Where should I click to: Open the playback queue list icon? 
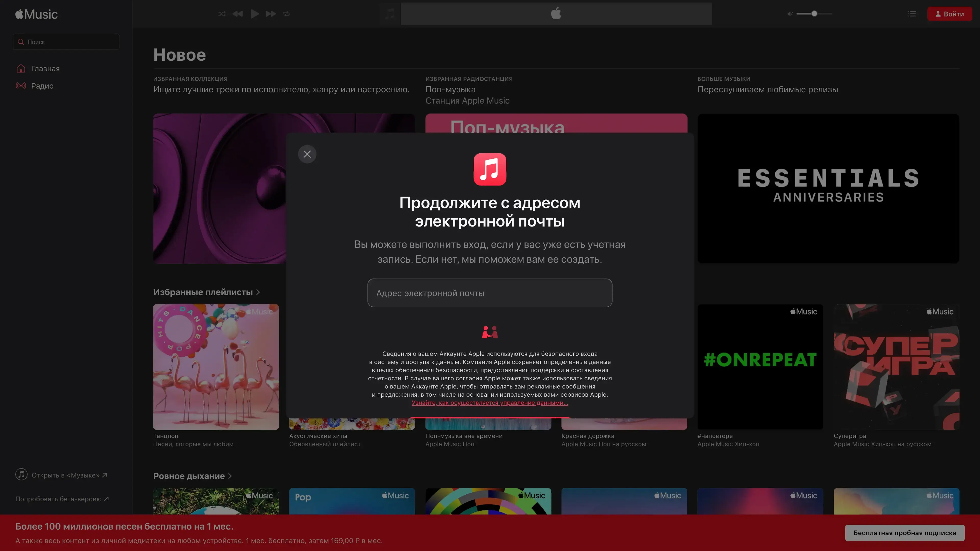(912, 14)
